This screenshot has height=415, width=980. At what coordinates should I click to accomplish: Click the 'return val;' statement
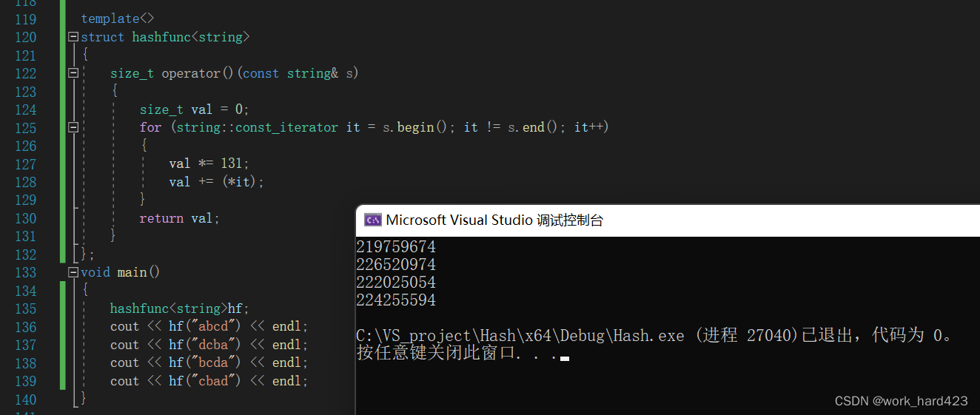180,218
